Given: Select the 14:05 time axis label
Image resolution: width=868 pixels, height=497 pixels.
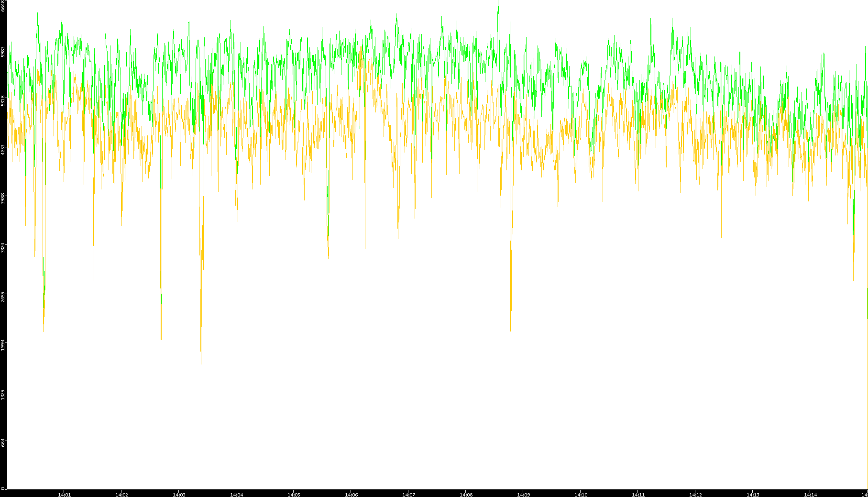Looking at the screenshot, I should [x=294, y=495].
